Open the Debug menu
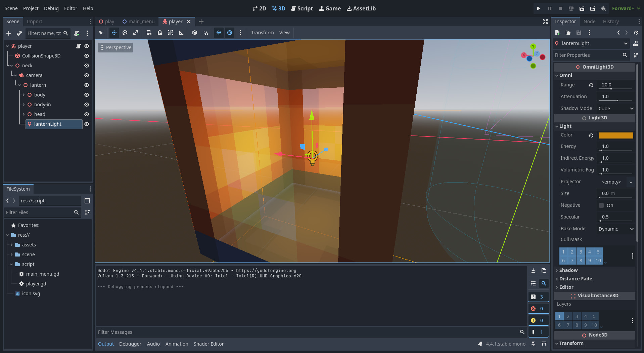Image resolution: width=644 pixels, height=353 pixels. pyautogui.click(x=51, y=8)
